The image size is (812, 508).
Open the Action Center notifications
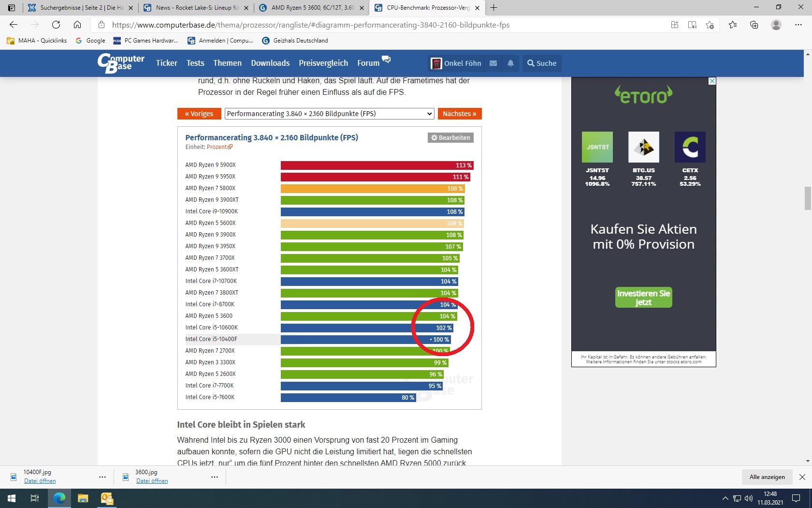796,498
